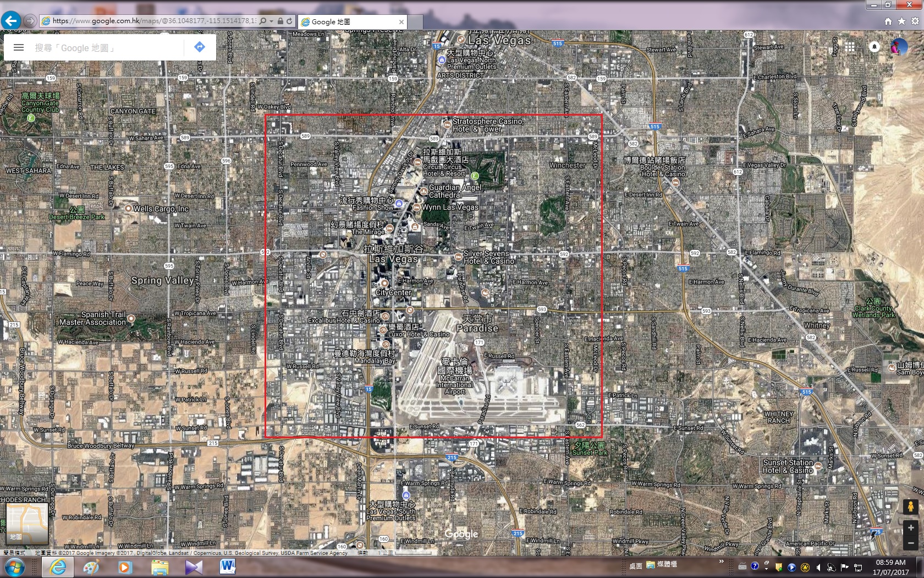This screenshot has height=578, width=924.
Task: Open the 媒體櫃 taskbar toolbar
Action: pos(662,565)
